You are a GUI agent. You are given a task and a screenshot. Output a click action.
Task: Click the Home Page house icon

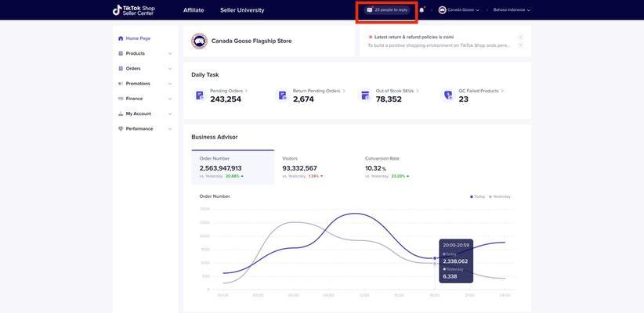[121, 38]
